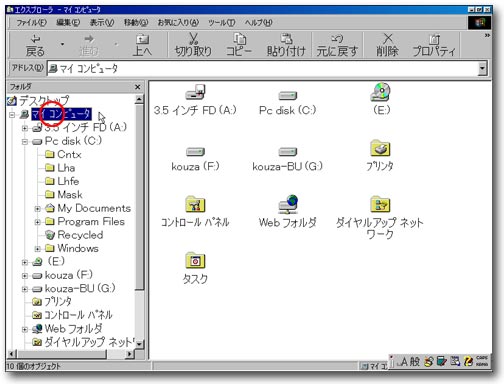The height and width of the screenshot is (384, 504).
Task: Select the タスク scheduled tasks icon
Action: click(195, 260)
